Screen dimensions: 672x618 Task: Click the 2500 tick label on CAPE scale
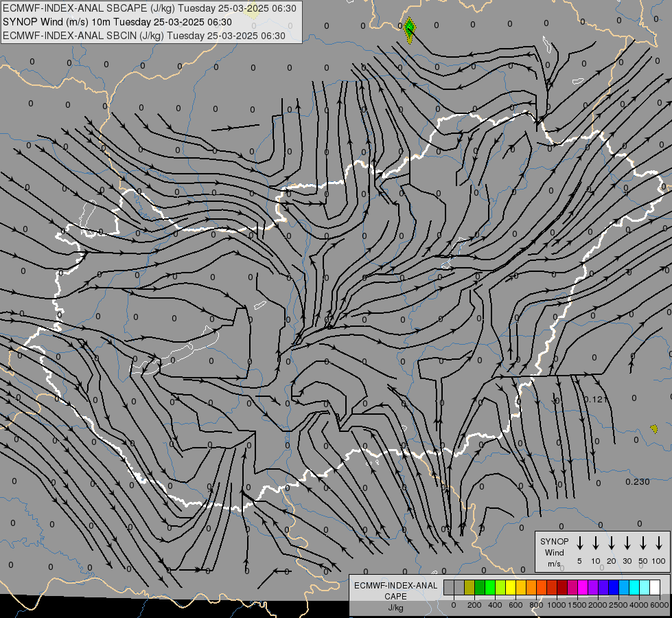[x=618, y=605]
